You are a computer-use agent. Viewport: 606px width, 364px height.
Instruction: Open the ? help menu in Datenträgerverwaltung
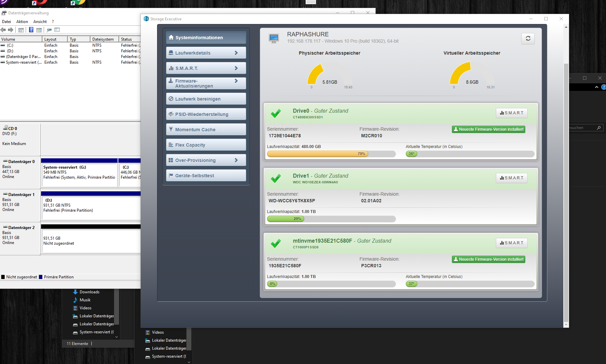click(x=53, y=22)
